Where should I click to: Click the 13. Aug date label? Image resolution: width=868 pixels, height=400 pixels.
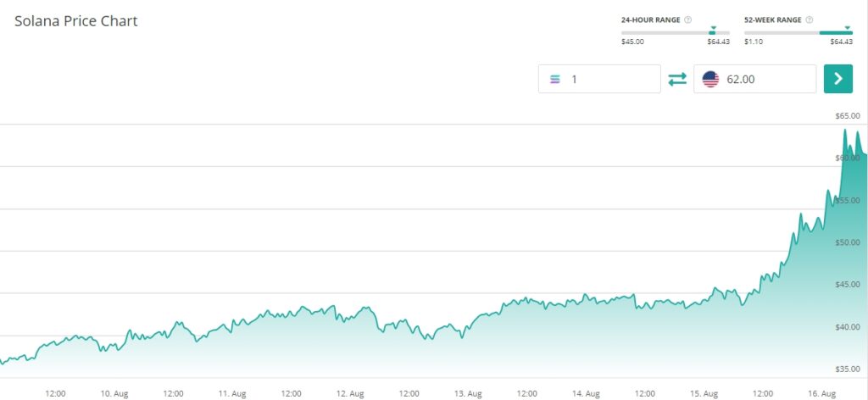469,393
